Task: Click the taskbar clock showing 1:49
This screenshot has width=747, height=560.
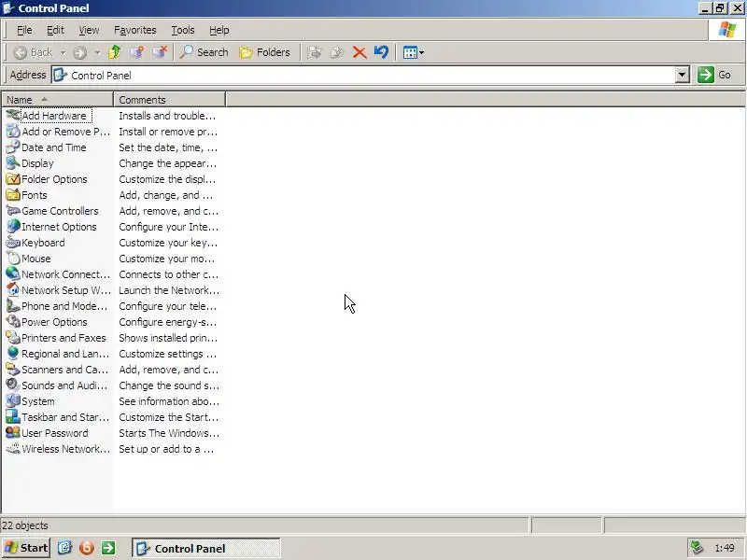Action: click(725, 548)
